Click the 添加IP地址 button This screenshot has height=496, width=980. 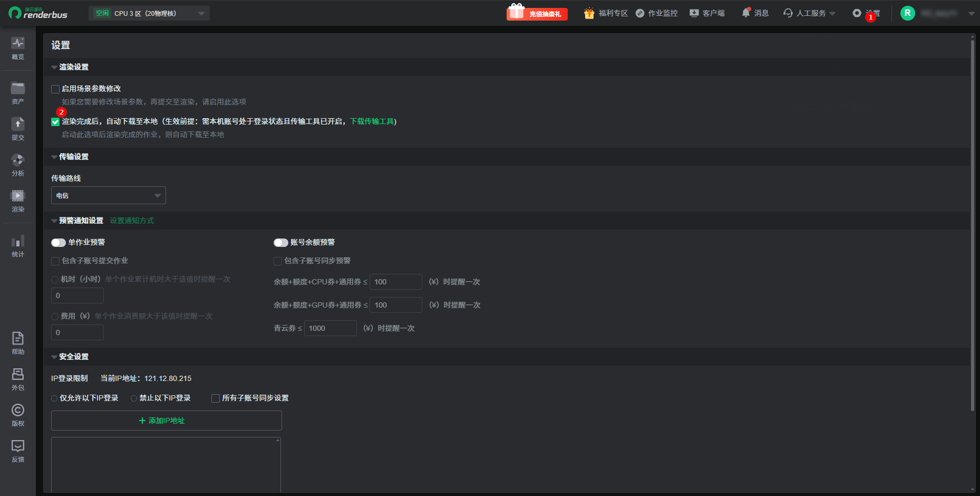tap(167, 421)
